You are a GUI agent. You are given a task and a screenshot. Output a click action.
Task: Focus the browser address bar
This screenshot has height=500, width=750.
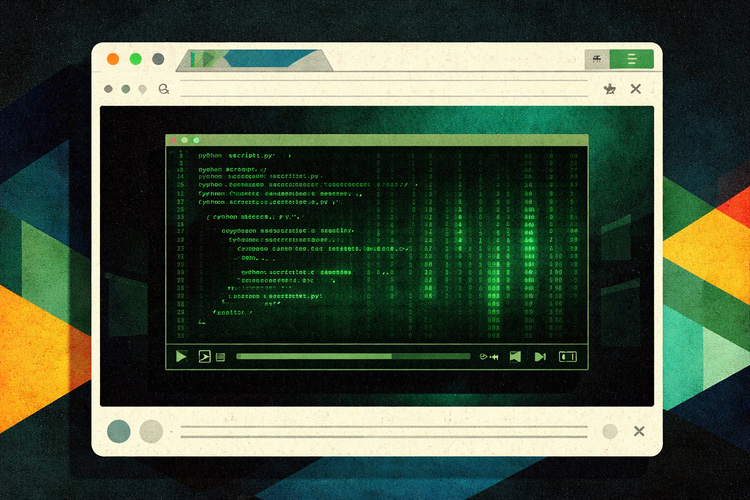pos(384,89)
